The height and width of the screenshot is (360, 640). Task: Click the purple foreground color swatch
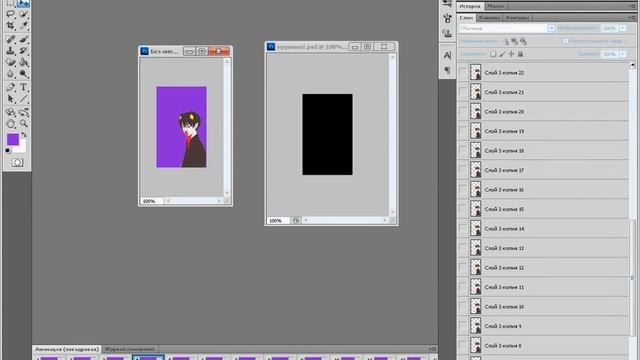(x=13, y=139)
